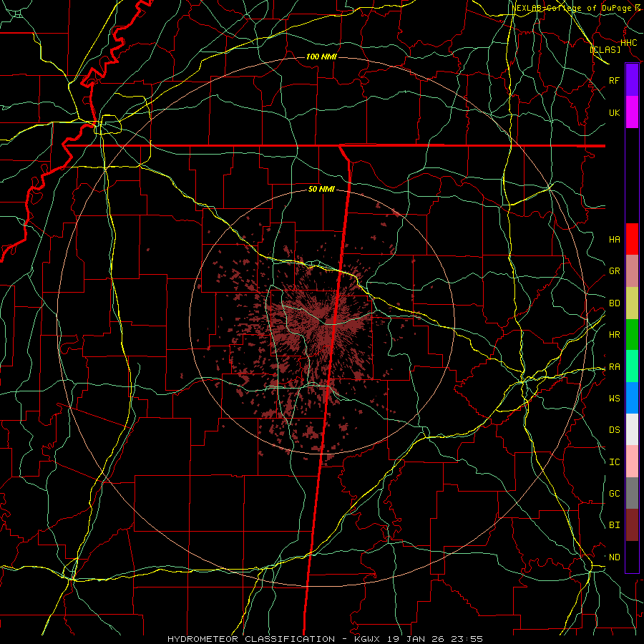Click the UK legend label
Screen dimensions: 644x644
click(614, 112)
